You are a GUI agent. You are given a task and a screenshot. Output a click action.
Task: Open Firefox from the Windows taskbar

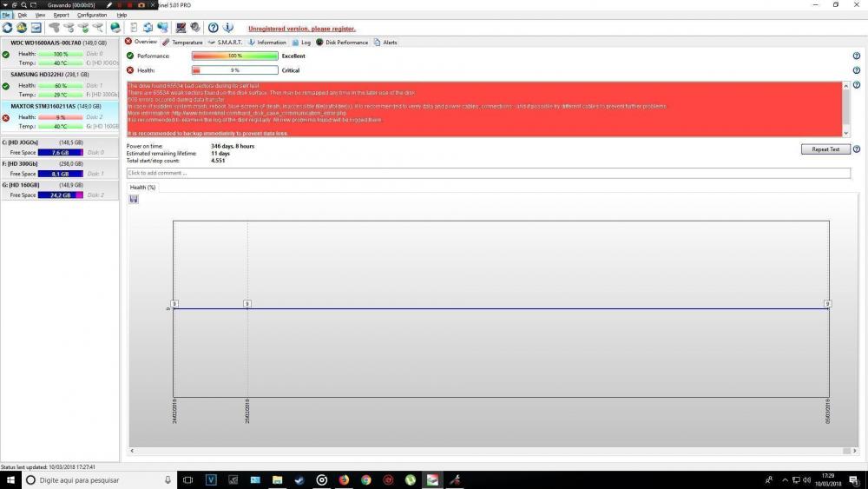pos(344,479)
